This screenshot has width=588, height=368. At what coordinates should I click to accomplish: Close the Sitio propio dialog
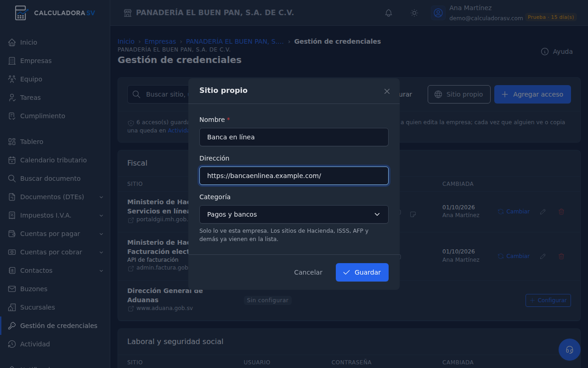pos(387,91)
